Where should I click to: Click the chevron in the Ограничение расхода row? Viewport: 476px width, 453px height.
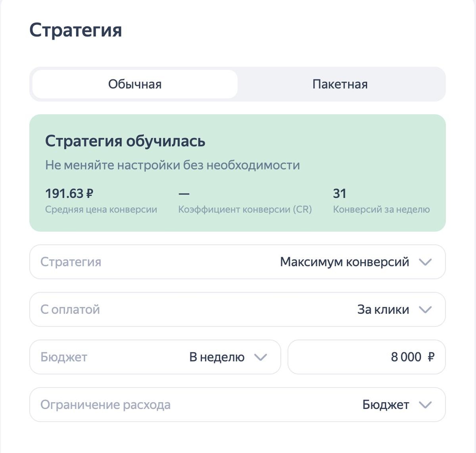click(x=425, y=405)
